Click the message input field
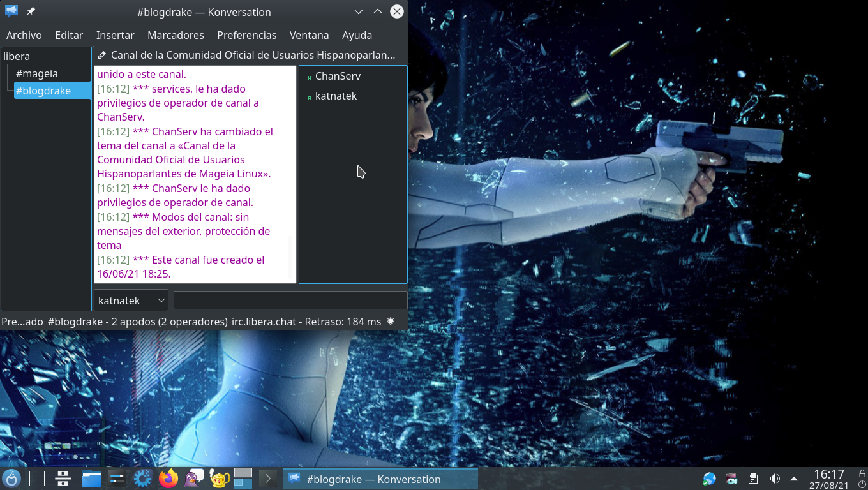Viewport: 868px width, 490px height. (290, 301)
